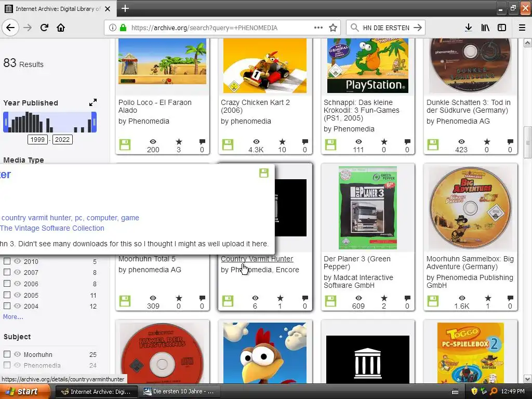Show only 2007 via eye icon
This screenshot has width=532, height=399.
[x=17, y=272]
